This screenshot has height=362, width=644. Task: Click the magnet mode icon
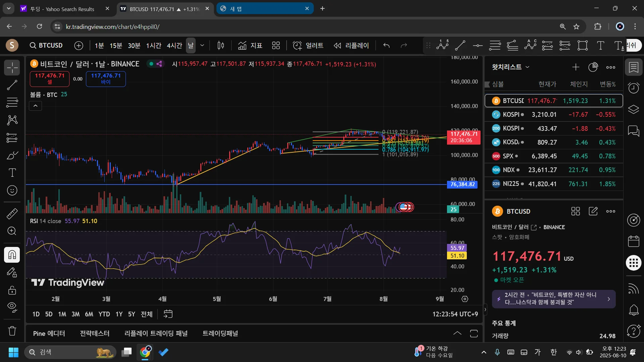click(x=12, y=255)
